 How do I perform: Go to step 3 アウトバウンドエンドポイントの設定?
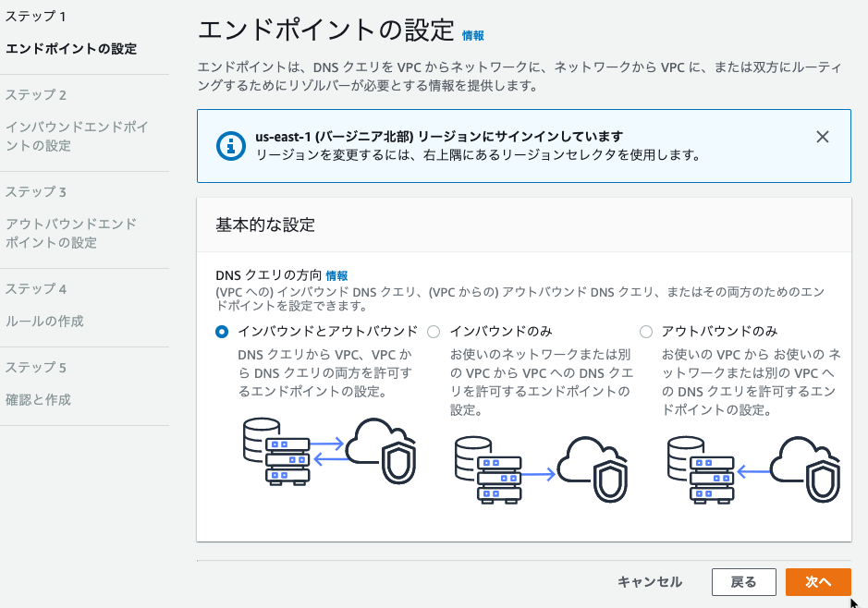coord(71,233)
